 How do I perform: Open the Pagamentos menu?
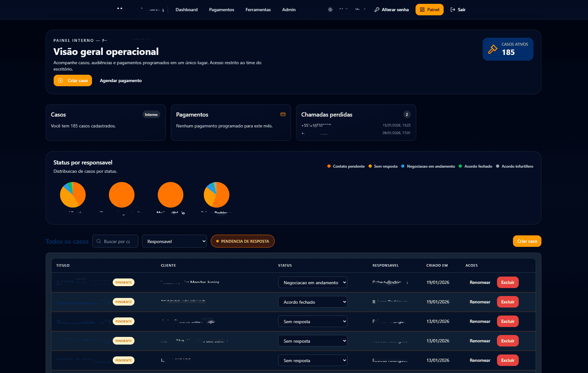(x=221, y=10)
